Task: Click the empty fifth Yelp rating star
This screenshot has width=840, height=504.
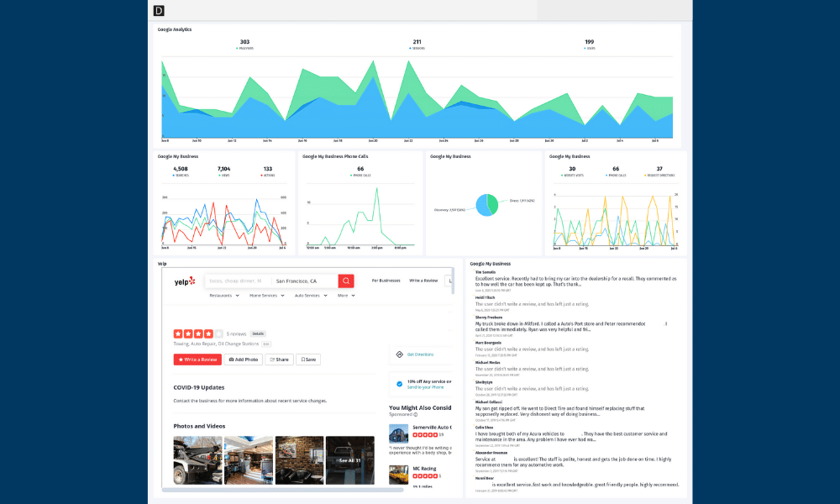Action: [x=218, y=333]
